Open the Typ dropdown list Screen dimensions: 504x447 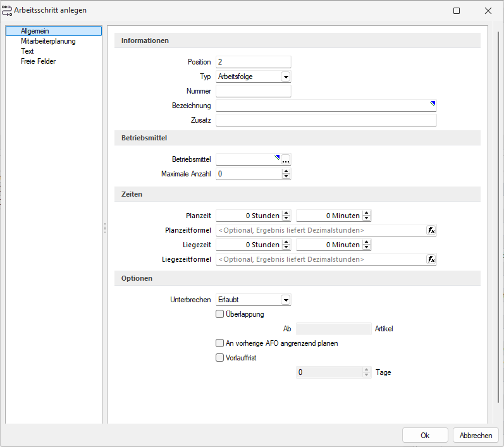(x=285, y=77)
